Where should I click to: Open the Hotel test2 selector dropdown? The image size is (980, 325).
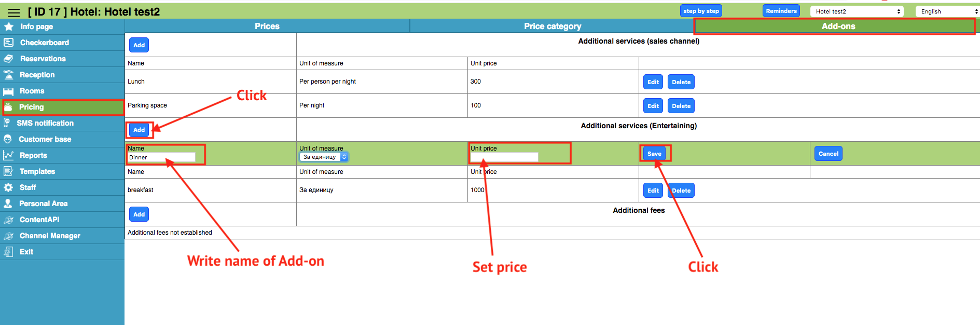coord(857,11)
